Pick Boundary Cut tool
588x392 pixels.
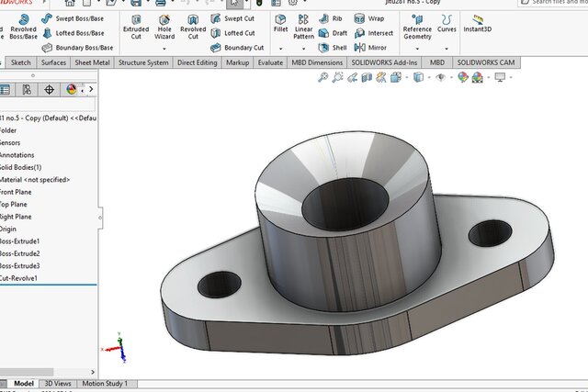pos(237,48)
